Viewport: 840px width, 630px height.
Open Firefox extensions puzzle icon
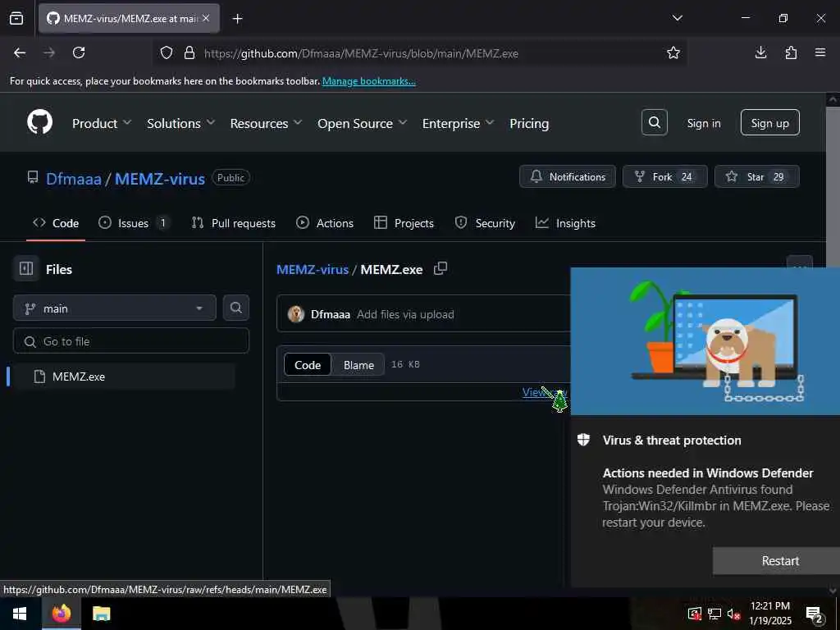pyautogui.click(x=791, y=52)
